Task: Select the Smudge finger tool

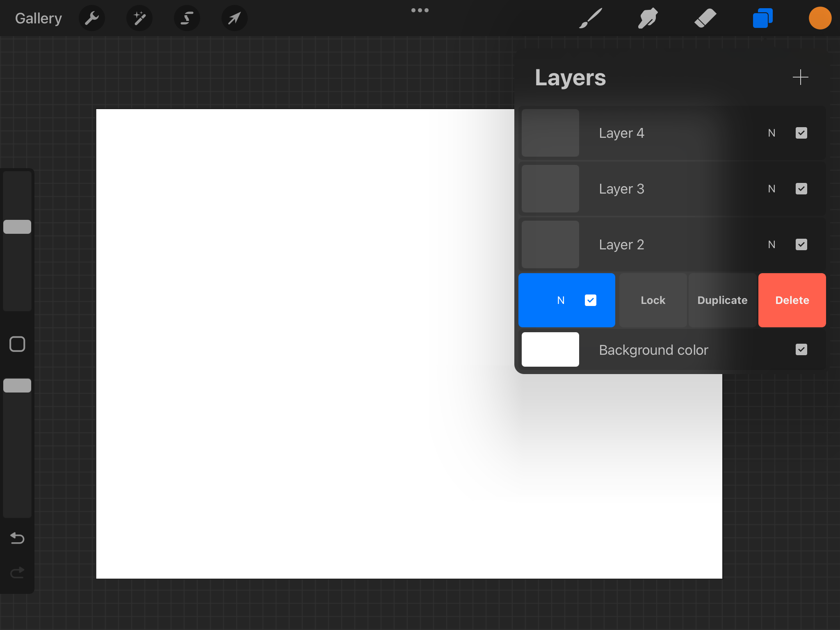Action: tap(648, 18)
